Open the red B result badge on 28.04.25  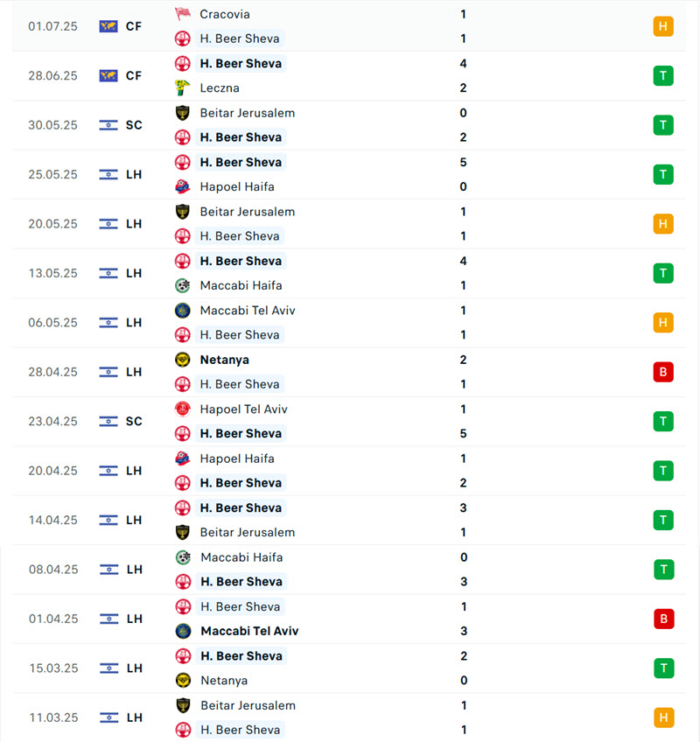pyautogui.click(x=663, y=372)
